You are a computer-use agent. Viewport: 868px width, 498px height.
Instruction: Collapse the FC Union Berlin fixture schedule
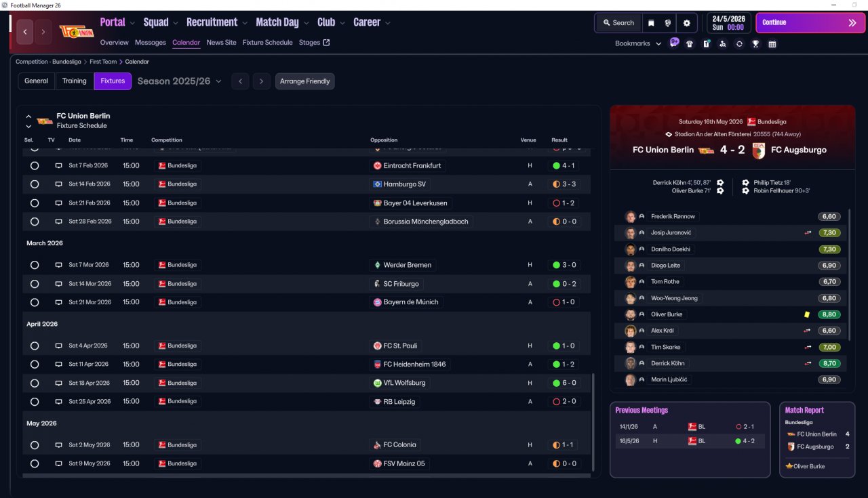tap(28, 117)
